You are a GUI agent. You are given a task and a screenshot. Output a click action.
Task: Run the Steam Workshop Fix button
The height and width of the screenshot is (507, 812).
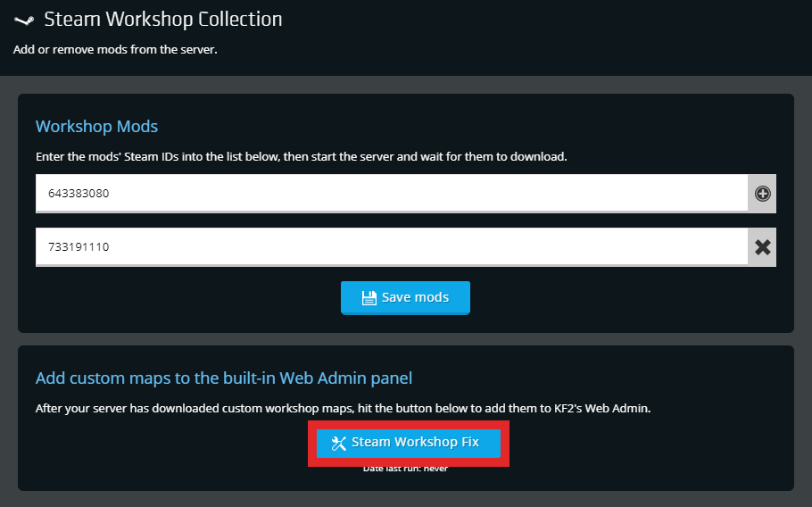[408, 443]
